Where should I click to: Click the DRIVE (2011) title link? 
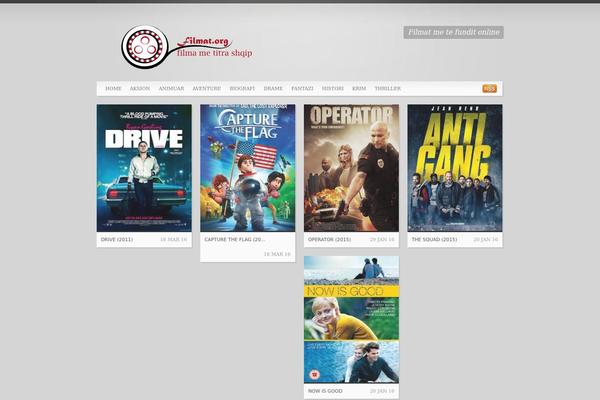tap(117, 239)
